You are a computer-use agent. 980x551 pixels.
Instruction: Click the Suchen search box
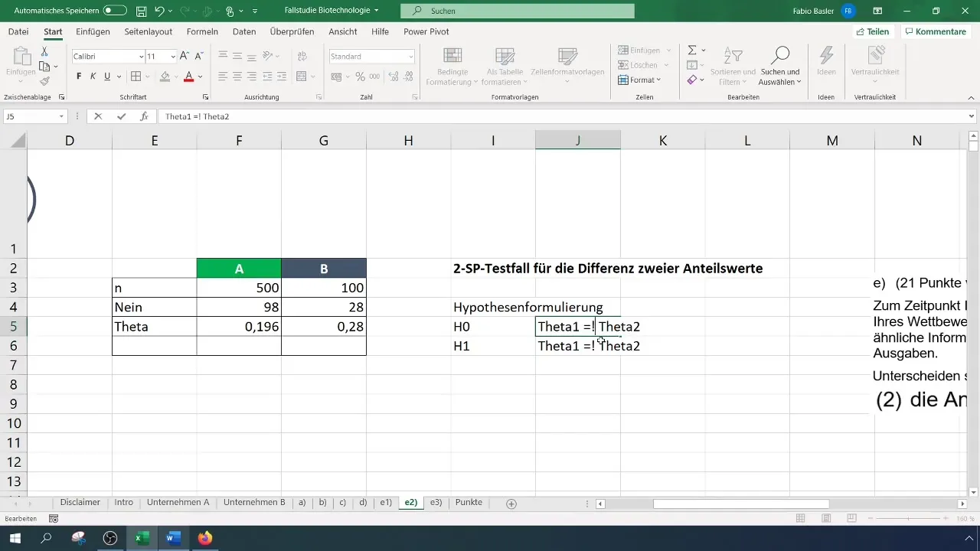click(x=518, y=11)
